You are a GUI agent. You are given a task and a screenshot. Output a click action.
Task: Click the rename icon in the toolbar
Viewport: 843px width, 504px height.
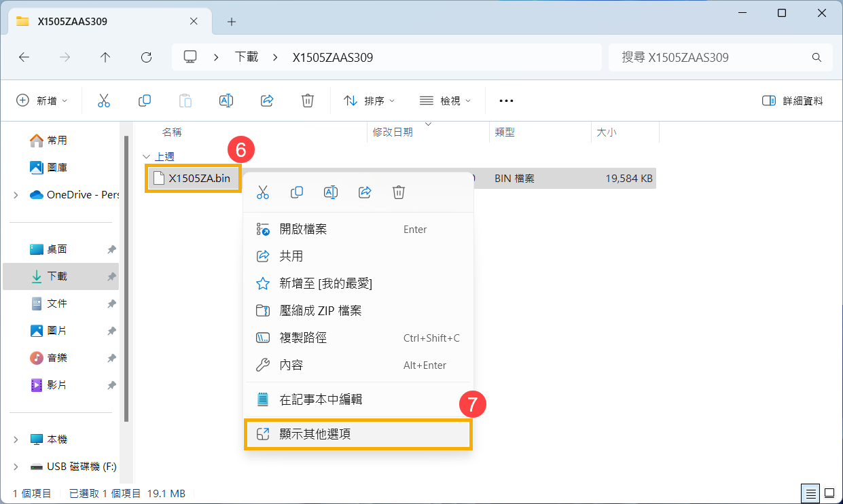(226, 100)
